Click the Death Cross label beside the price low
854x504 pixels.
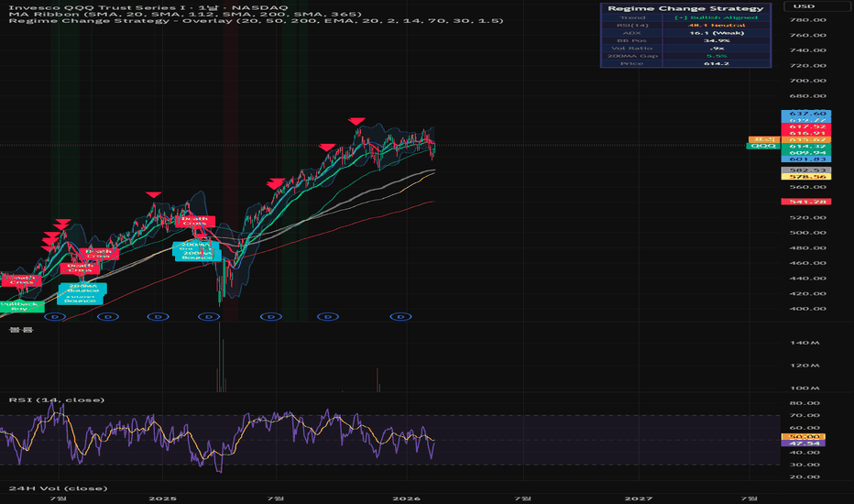(195, 222)
